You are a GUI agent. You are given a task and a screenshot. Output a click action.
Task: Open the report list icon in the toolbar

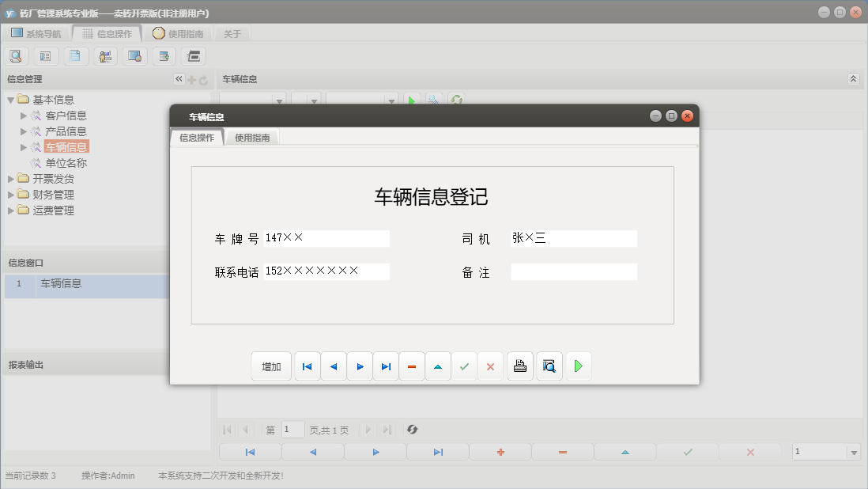coord(45,56)
